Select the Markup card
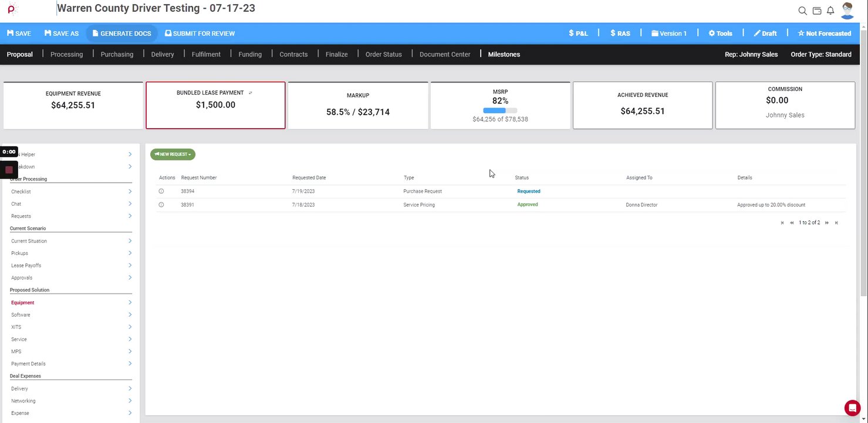 pos(358,105)
